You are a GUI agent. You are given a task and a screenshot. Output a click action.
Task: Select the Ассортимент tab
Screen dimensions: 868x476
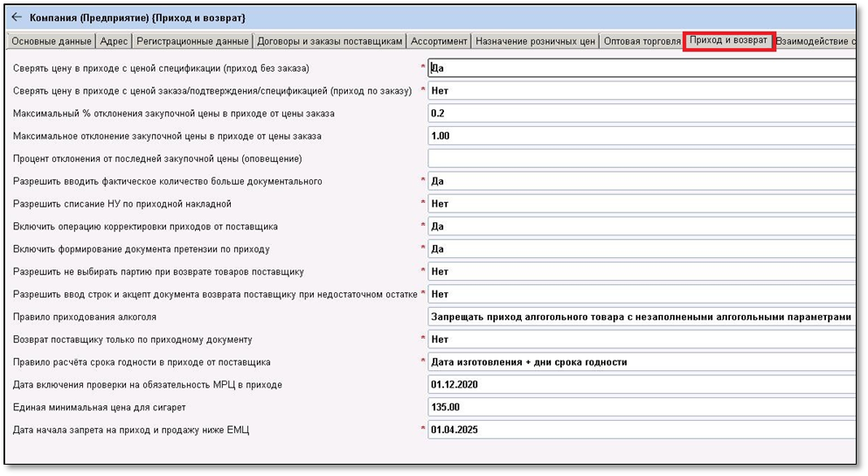[x=440, y=41]
